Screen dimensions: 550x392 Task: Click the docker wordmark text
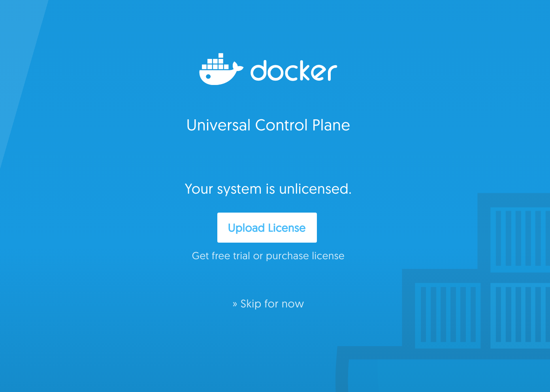[x=294, y=71]
